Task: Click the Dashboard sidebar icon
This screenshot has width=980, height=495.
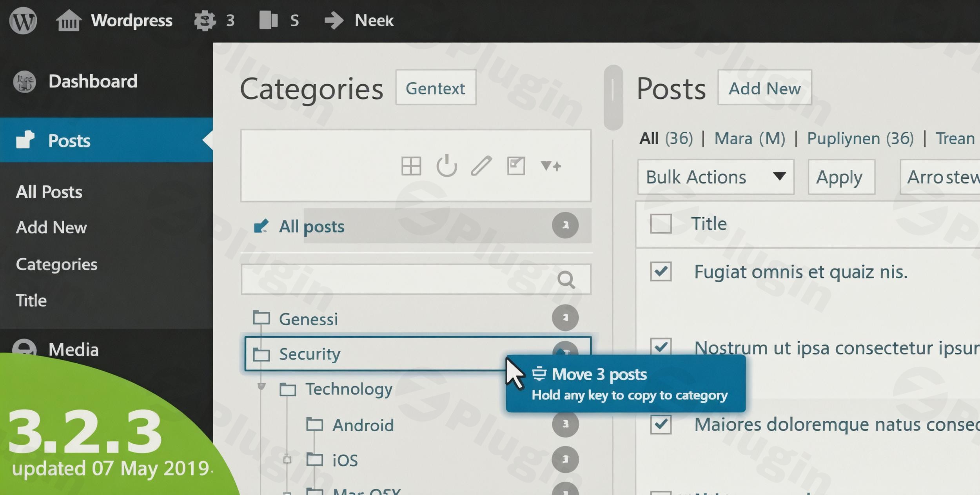Action: [24, 82]
